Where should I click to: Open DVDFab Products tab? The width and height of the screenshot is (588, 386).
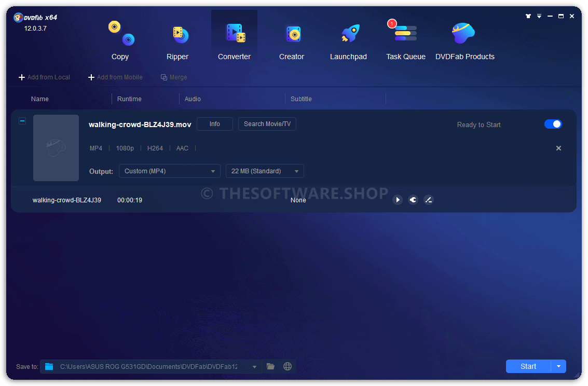pos(464,40)
